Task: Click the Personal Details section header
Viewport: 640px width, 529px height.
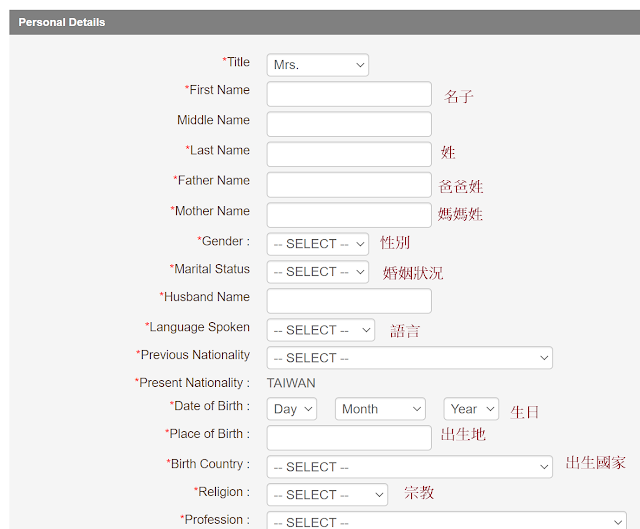Action: point(324,22)
